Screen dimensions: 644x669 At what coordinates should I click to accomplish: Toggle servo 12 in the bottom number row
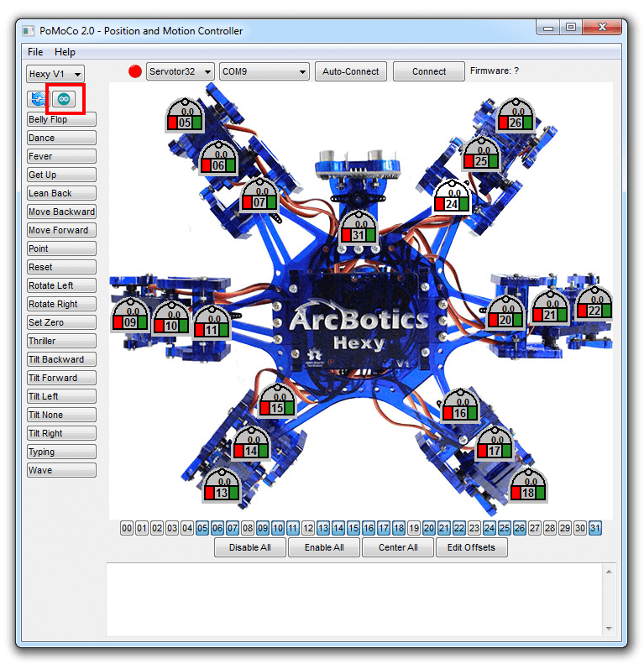308,528
